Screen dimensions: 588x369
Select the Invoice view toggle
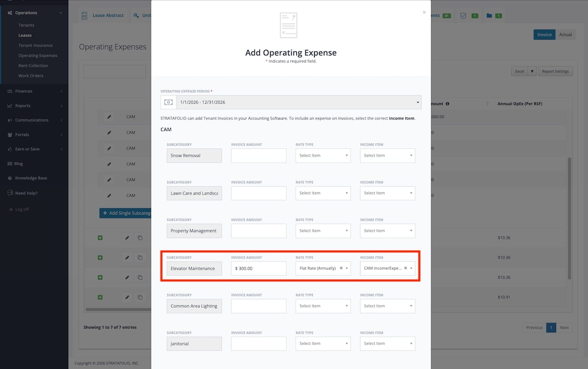[x=544, y=35]
